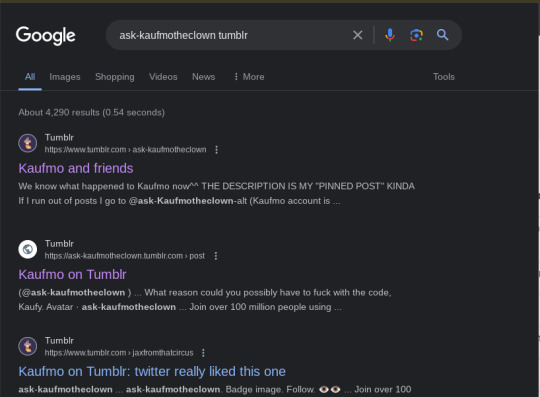Click the '@ask-Kaufmotheclown-alt' snippet line
This screenshot has height=397, width=540.
(179, 201)
